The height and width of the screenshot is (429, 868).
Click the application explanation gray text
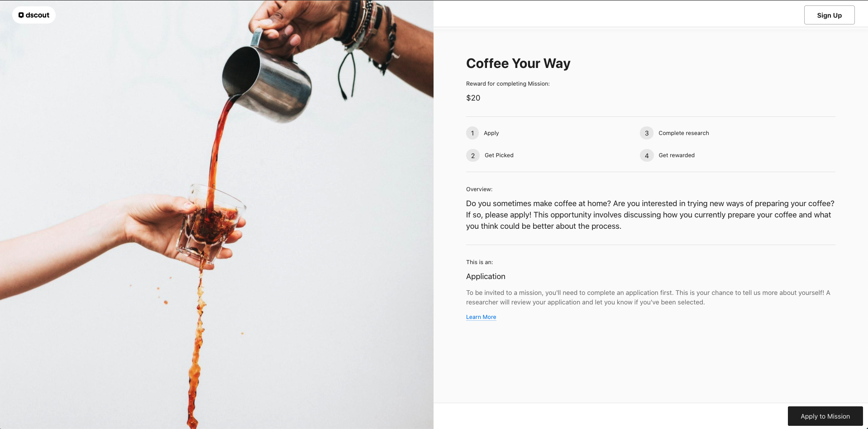tap(648, 298)
